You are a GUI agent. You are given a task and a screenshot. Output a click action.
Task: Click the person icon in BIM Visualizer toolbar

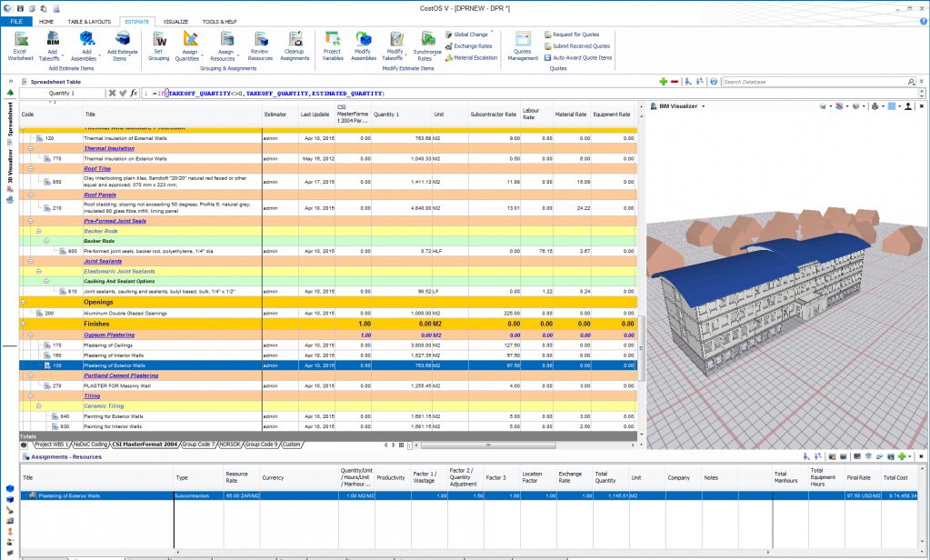pyautogui.click(x=908, y=106)
